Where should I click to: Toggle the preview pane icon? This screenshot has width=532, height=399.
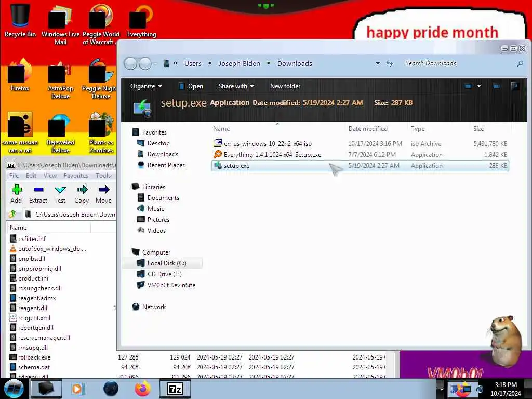496,86
